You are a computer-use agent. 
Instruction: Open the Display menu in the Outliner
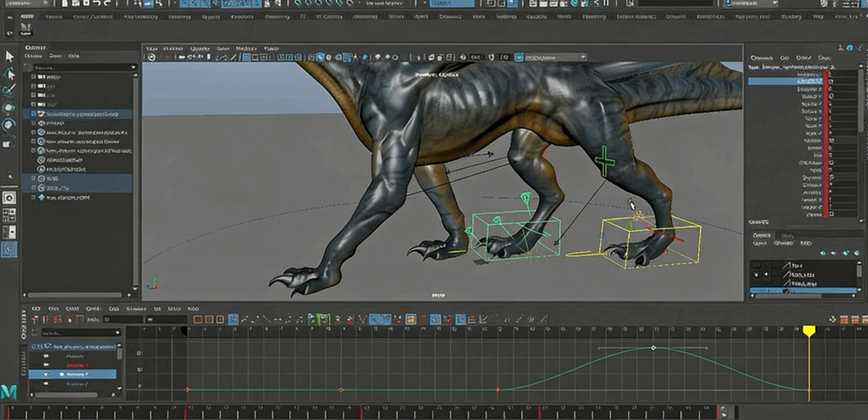click(x=33, y=57)
